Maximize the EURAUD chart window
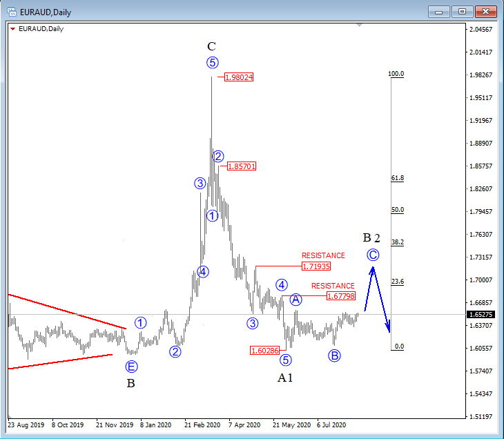This screenshot has height=439, width=504. coord(462,12)
